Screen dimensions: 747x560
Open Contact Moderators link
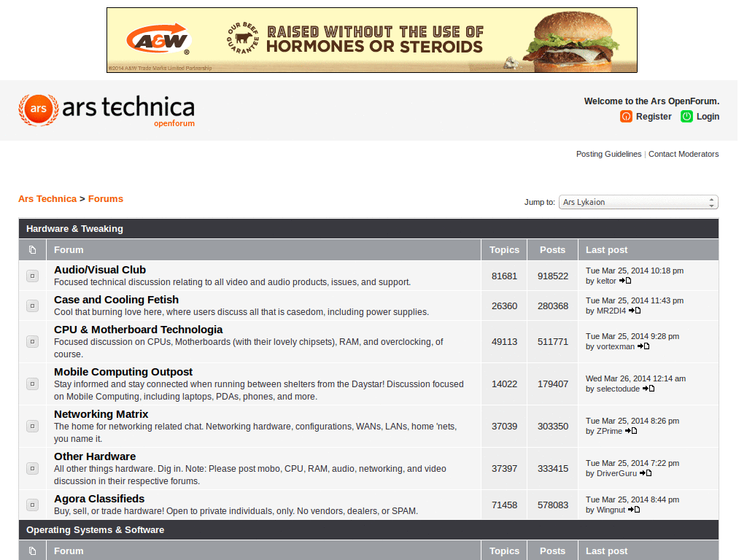pos(684,154)
